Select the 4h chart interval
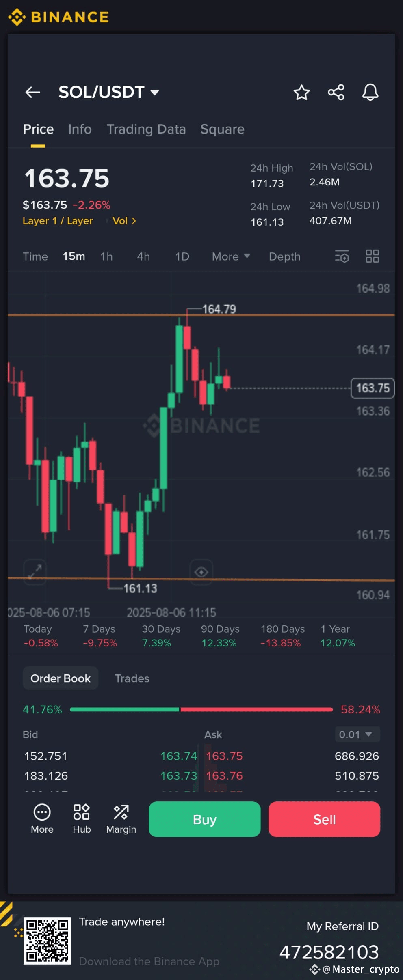Image resolution: width=403 pixels, height=980 pixels. click(x=143, y=256)
